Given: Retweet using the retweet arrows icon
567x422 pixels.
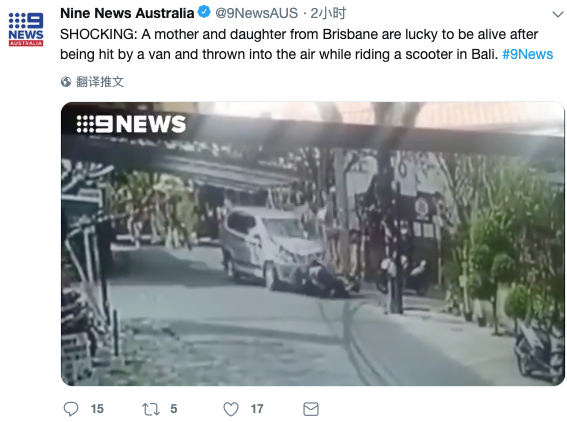Looking at the screenshot, I should tap(150, 409).
